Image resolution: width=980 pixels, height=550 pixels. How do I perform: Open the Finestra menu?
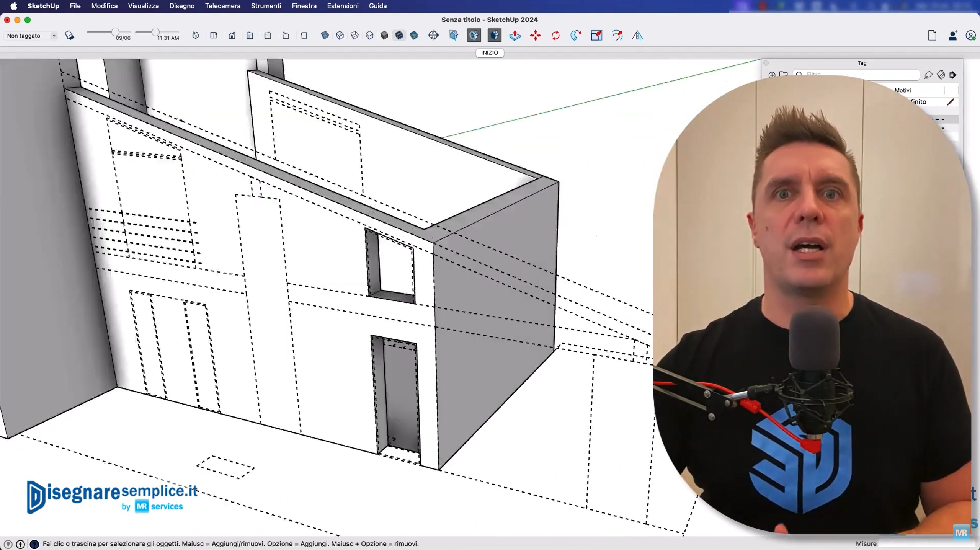304,6
